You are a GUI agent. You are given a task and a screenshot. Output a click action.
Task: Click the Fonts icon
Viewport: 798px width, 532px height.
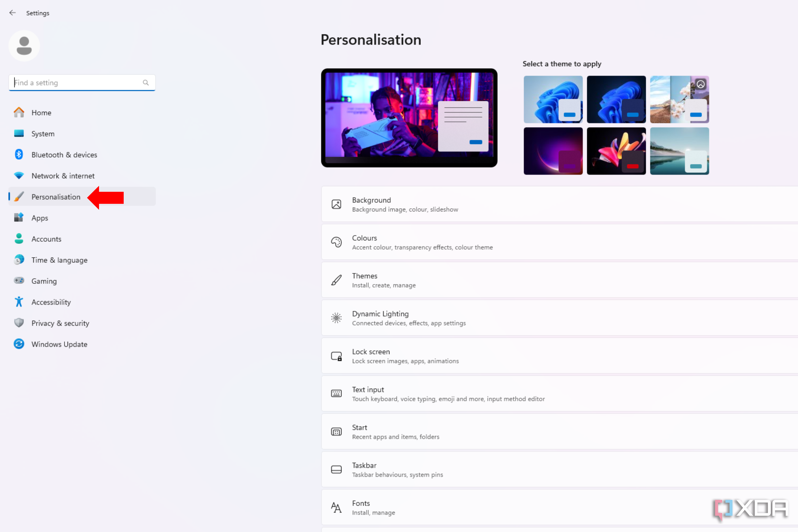(336, 507)
